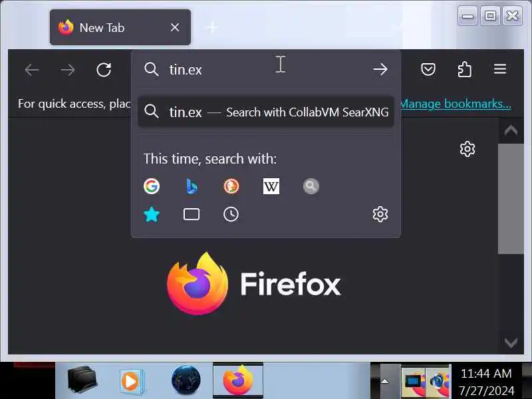Search with DuckDuckGo engine icon

click(x=231, y=186)
